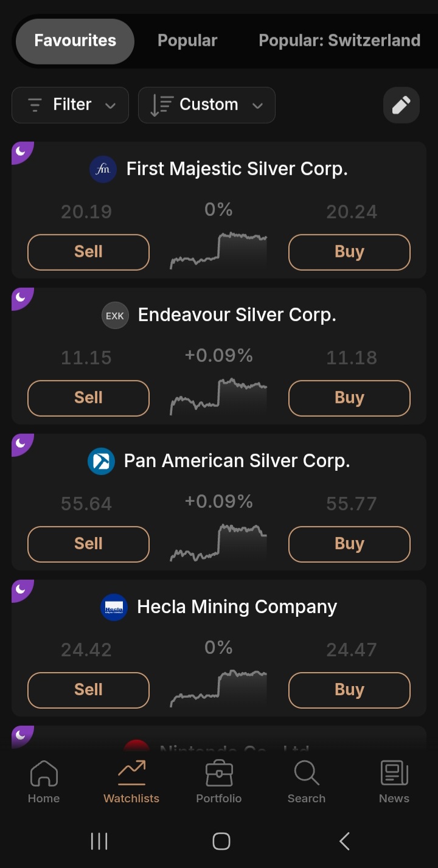Tap Endeavour Silver EXK logo
Viewport: 438px width, 868px height.
pyautogui.click(x=115, y=316)
